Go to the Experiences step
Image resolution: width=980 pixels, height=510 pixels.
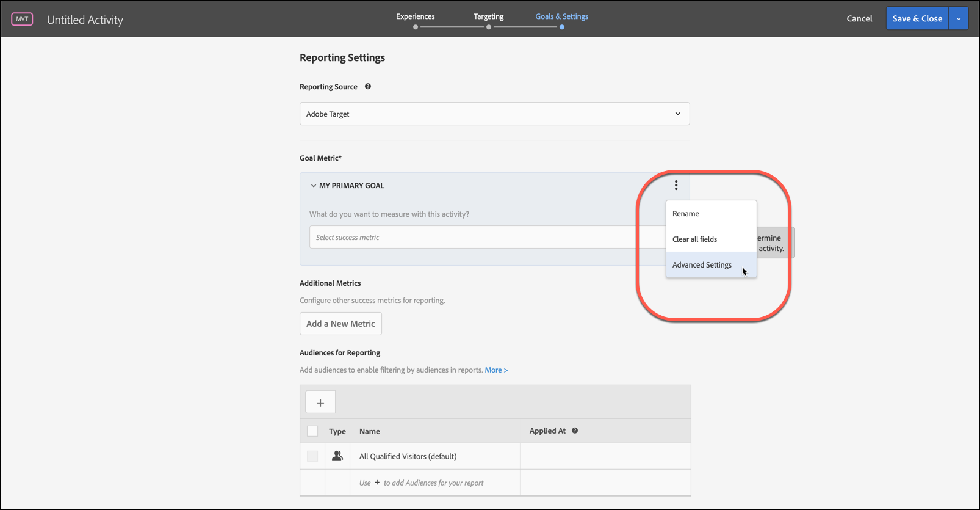(x=416, y=17)
